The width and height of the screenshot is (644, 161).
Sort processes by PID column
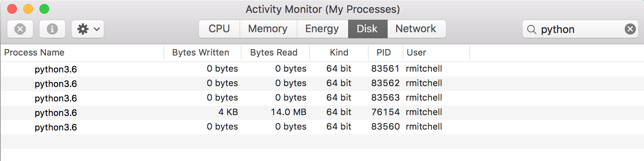click(x=384, y=53)
